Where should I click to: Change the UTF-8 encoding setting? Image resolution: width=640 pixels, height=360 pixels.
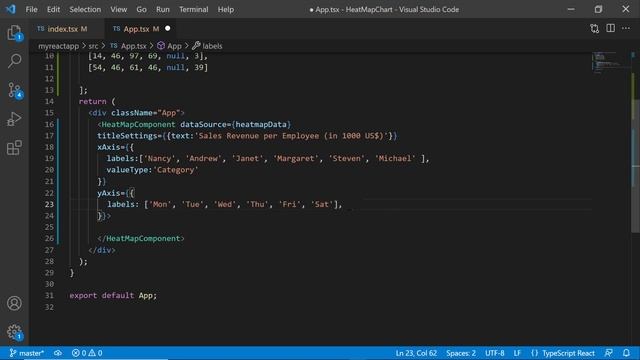tap(495, 353)
